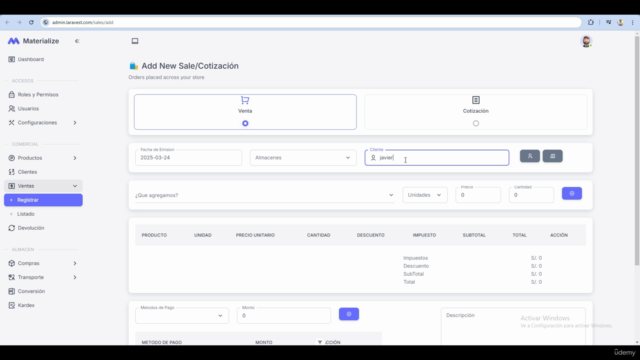Click the Clientes icon in the sidebar
This screenshot has height=360, width=640.
(11, 172)
